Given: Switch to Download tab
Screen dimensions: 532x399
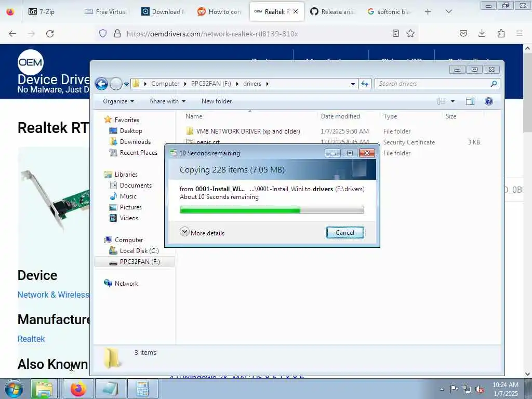Looking at the screenshot, I should [163, 12].
